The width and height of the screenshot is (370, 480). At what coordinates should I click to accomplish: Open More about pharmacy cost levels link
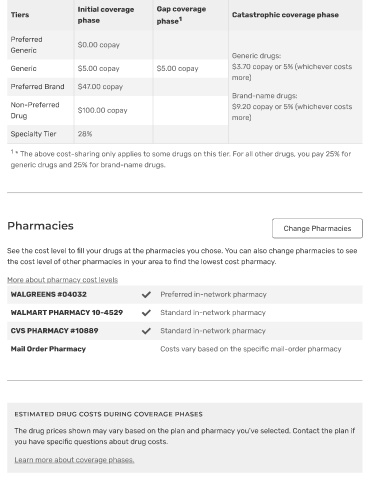pos(63,280)
